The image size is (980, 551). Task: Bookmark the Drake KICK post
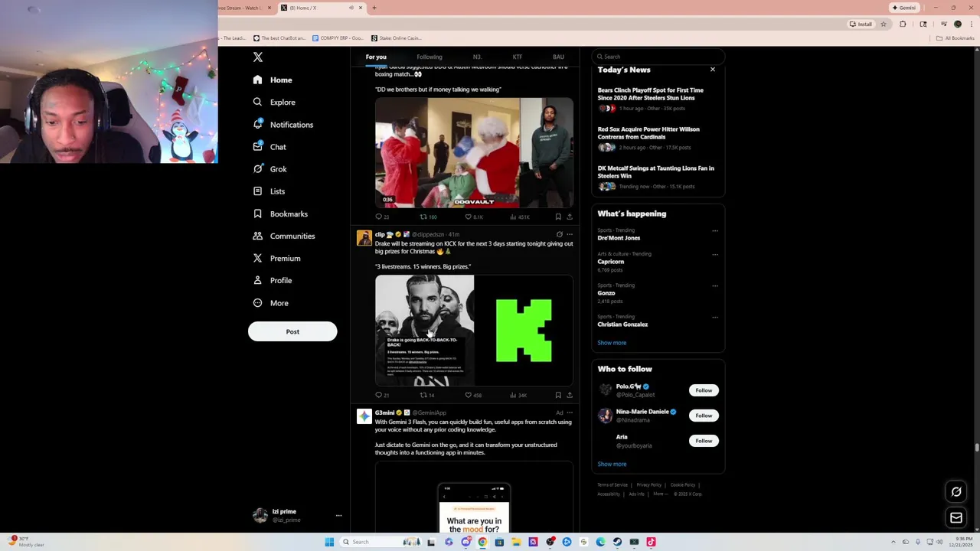tap(558, 395)
